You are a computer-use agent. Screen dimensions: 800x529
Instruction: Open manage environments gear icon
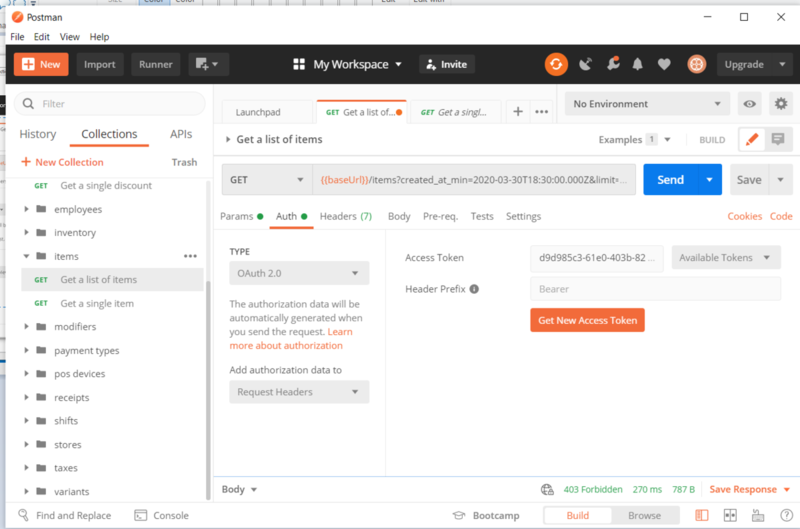pyautogui.click(x=780, y=104)
